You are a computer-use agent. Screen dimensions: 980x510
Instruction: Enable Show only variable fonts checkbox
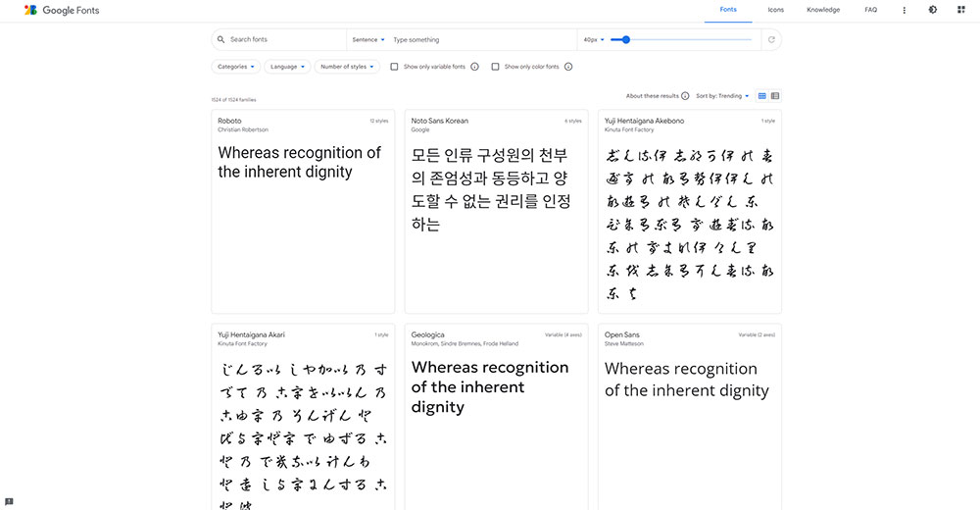click(394, 67)
